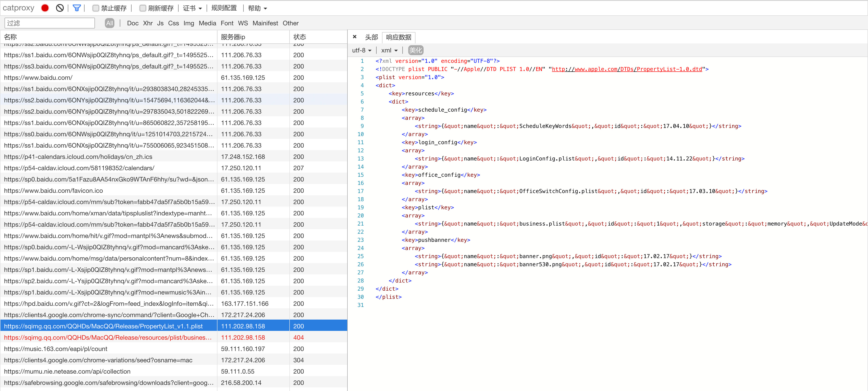Close the response detail panel
The width and height of the screenshot is (868, 391).
tap(354, 37)
